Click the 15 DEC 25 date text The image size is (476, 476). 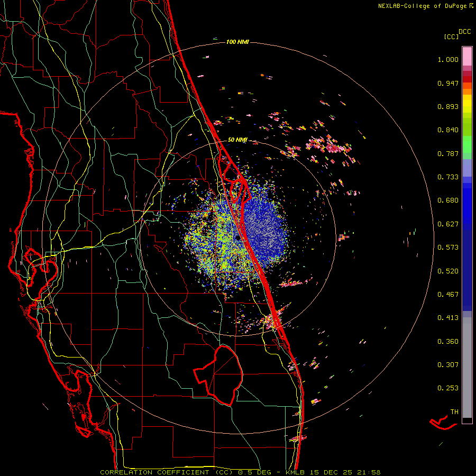click(x=331, y=472)
